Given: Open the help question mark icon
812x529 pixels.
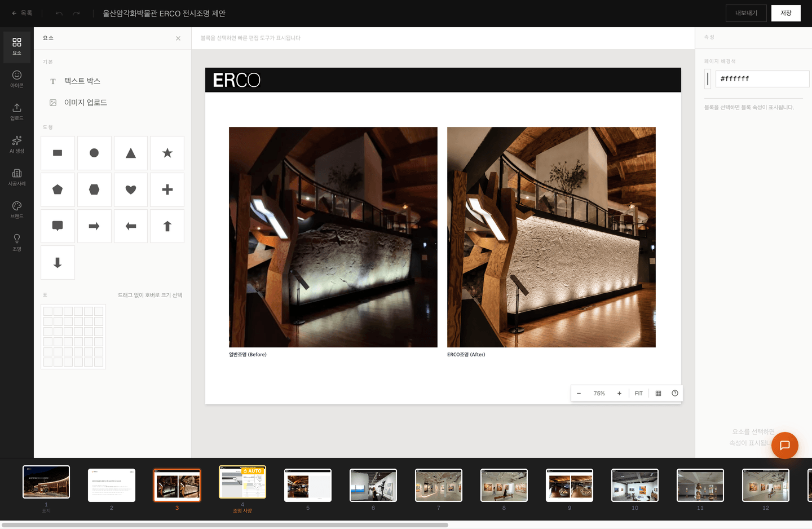Looking at the screenshot, I should (x=675, y=394).
